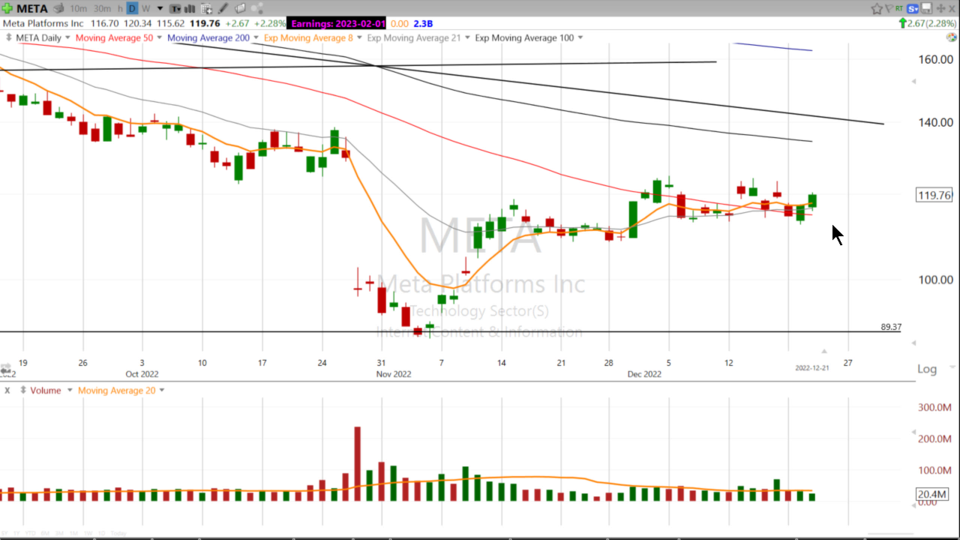Click the green plus add-symbol icon
960x540 pixels.
click(8, 9)
